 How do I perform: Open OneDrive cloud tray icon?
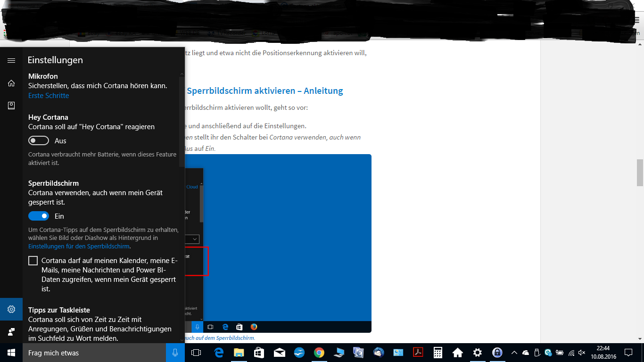(526, 353)
